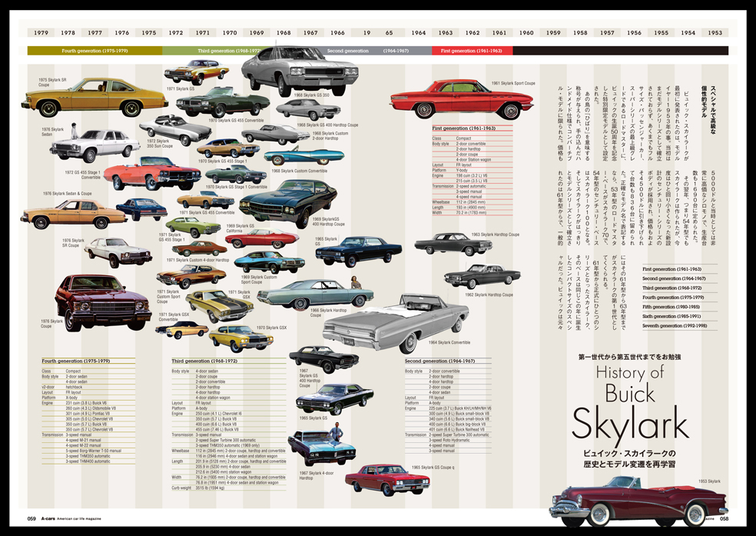Click the '1965 Skylark GS Coupe' caption

pyautogui.click(x=433, y=467)
